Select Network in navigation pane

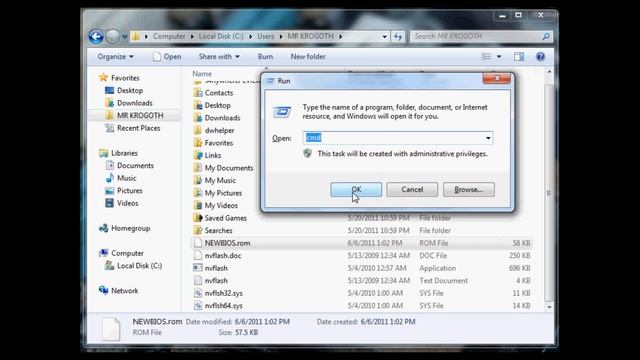(x=124, y=291)
